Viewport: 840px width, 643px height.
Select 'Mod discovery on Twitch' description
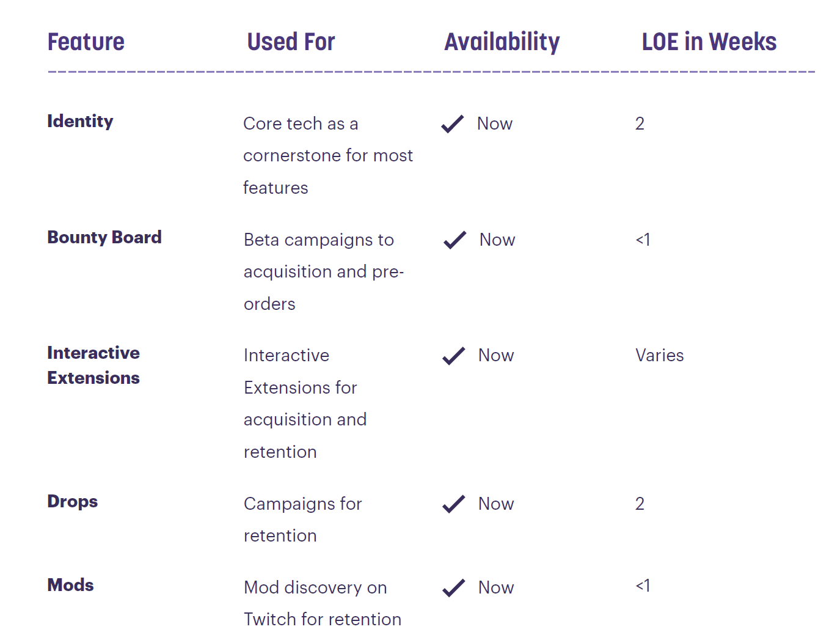click(x=323, y=603)
